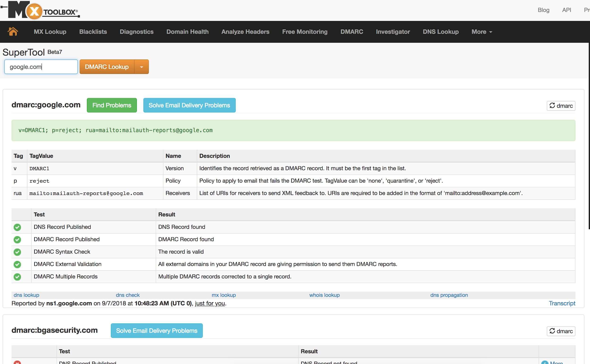Screen dimensions: 590x364
Task: Follow the dns lookup link
Action: (x=26, y=295)
